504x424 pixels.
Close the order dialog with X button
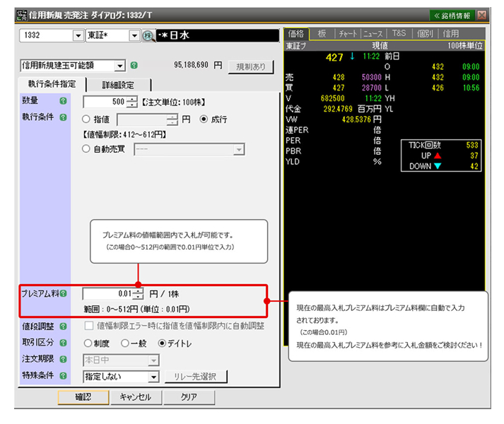pos(482,15)
